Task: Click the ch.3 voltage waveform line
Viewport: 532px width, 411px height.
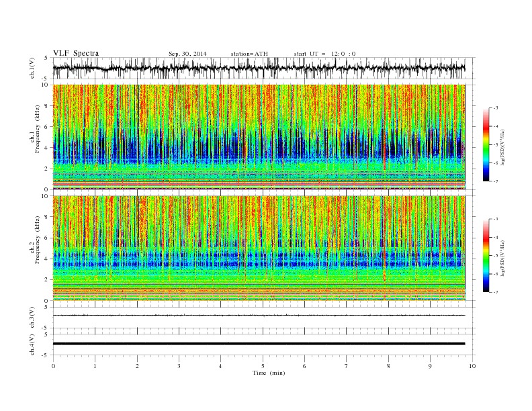Action: 259,316
